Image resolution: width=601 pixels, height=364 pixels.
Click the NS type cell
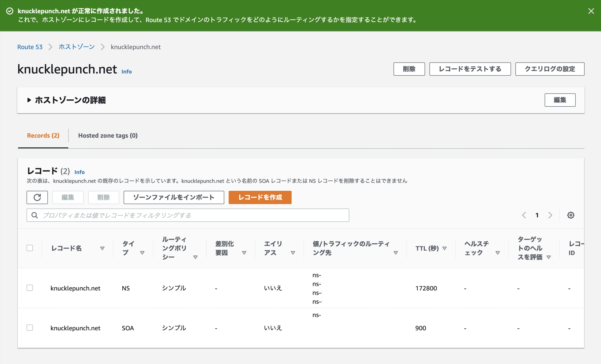click(x=126, y=288)
